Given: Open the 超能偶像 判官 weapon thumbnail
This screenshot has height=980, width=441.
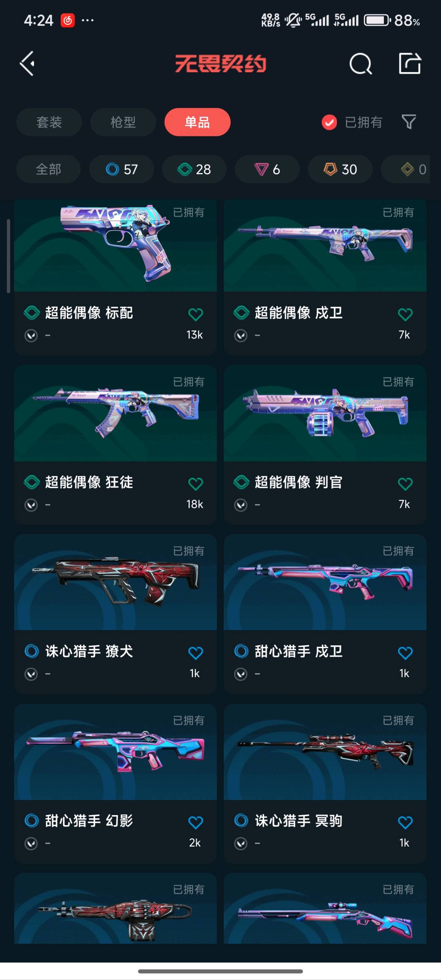Looking at the screenshot, I should (x=325, y=413).
